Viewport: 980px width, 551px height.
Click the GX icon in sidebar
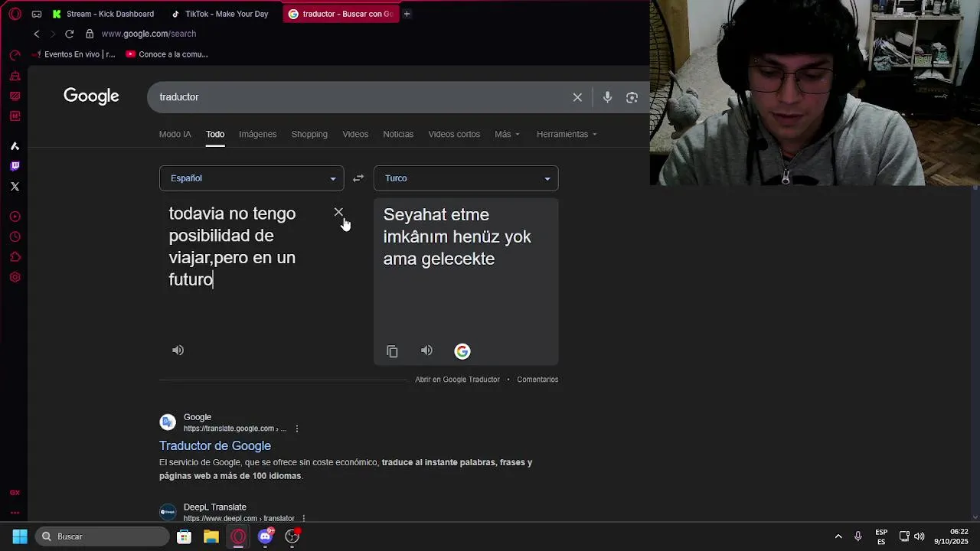point(15,493)
